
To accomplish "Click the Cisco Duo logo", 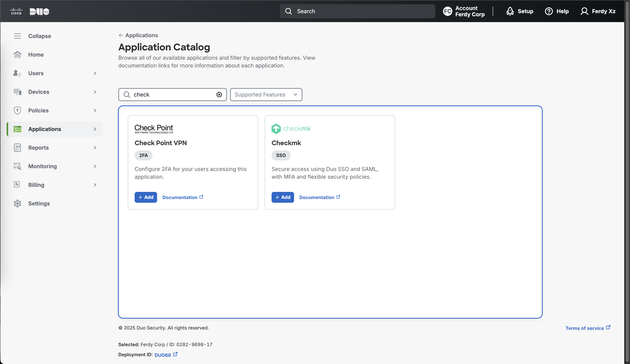I will click(29, 11).
